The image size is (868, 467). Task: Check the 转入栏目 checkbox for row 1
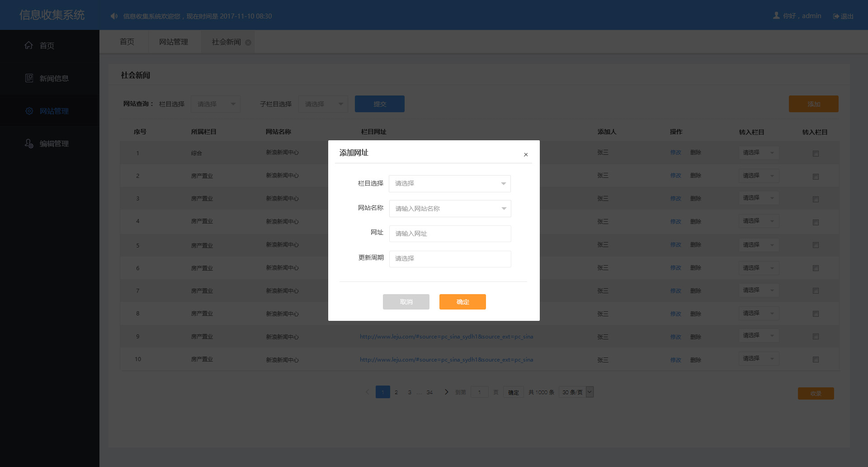[x=816, y=154]
